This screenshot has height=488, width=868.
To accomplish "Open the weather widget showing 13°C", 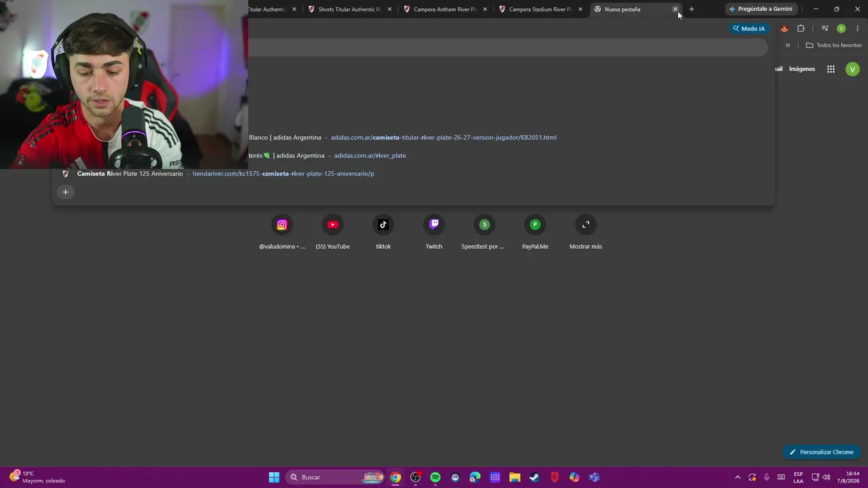I will click(x=37, y=477).
